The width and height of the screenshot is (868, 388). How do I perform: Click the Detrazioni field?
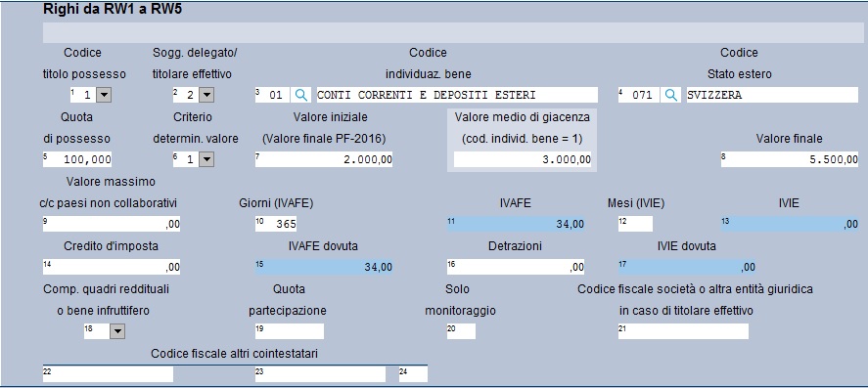tap(516, 268)
